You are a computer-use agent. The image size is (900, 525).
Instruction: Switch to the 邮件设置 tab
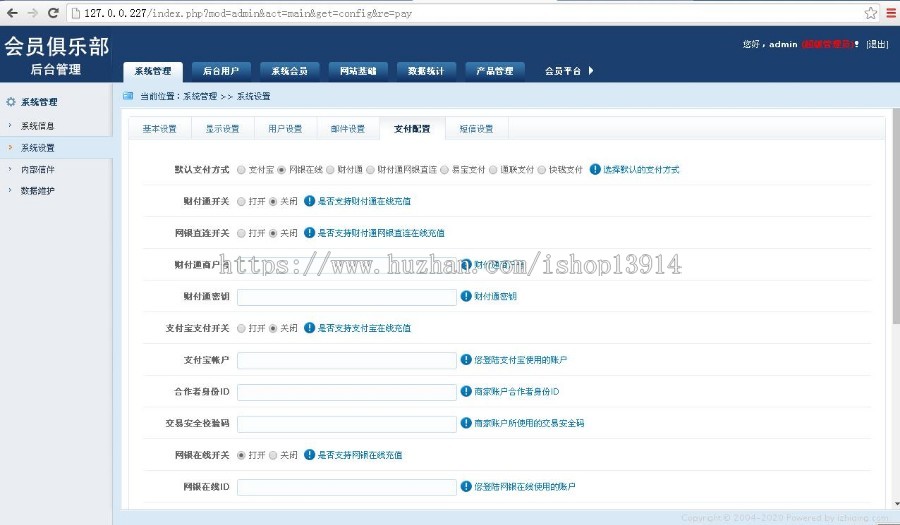(x=348, y=129)
